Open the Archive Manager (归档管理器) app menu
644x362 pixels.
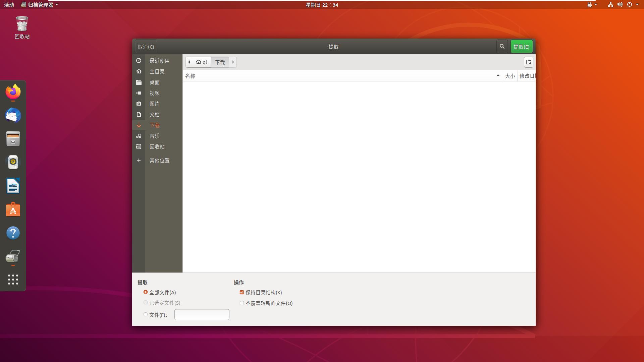click(40, 5)
